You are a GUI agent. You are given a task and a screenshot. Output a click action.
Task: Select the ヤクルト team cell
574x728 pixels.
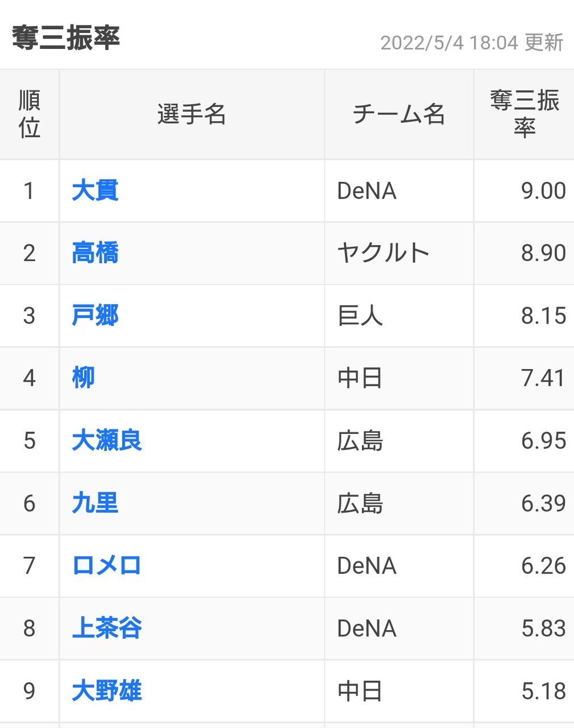click(399, 253)
